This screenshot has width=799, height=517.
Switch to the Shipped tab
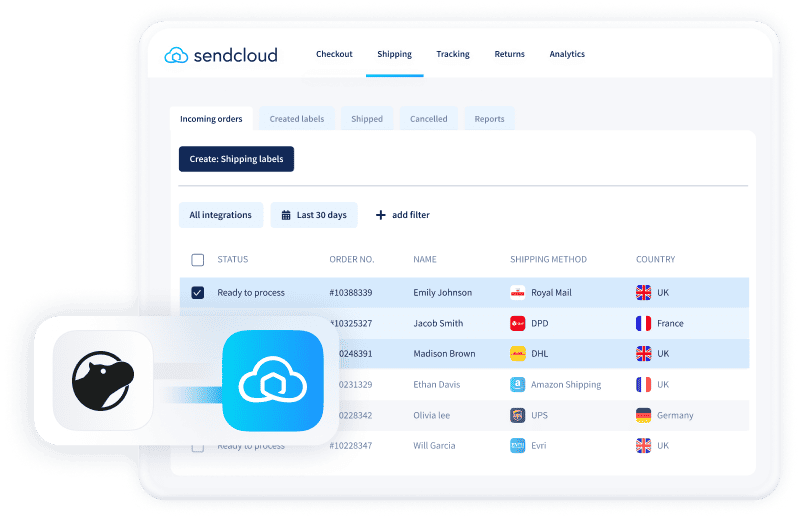tap(367, 119)
